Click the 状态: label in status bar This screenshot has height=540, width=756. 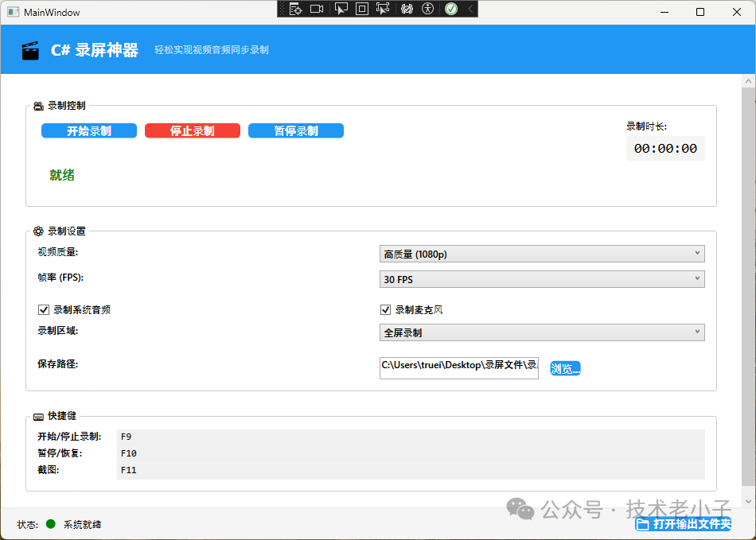click(x=28, y=525)
